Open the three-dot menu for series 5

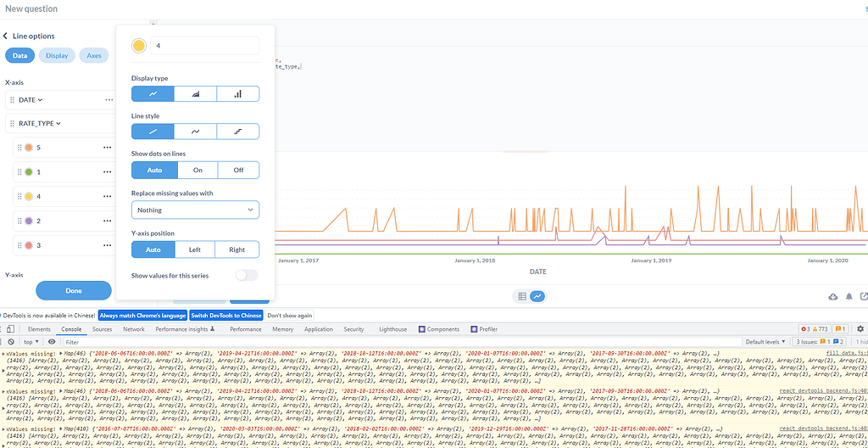tap(107, 148)
